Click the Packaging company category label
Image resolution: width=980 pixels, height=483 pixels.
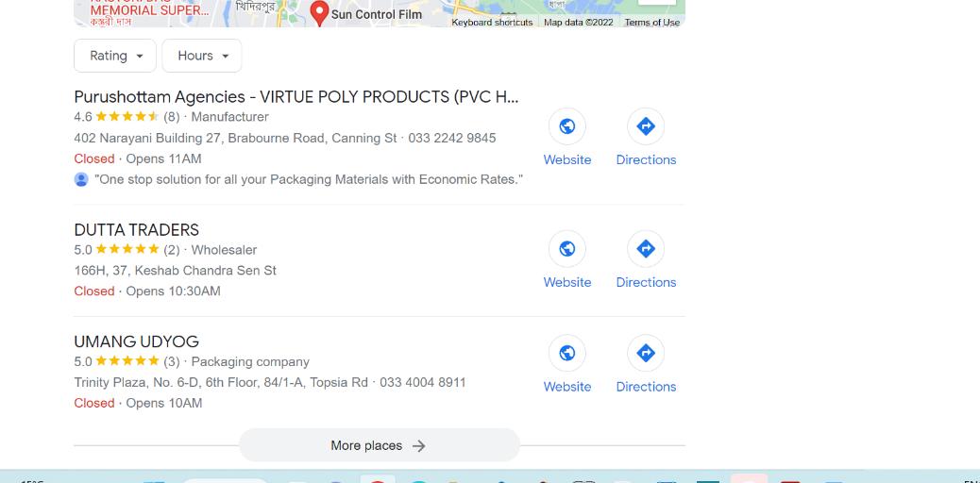[x=250, y=362]
